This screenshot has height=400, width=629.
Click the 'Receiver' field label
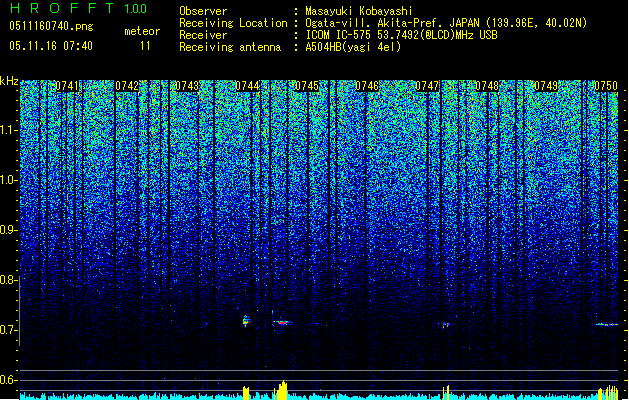[203, 35]
